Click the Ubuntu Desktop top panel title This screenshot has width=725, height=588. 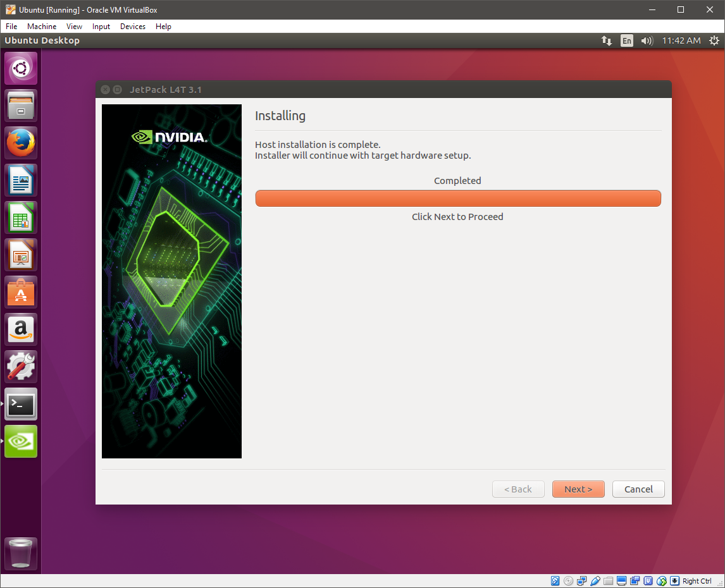click(x=42, y=40)
